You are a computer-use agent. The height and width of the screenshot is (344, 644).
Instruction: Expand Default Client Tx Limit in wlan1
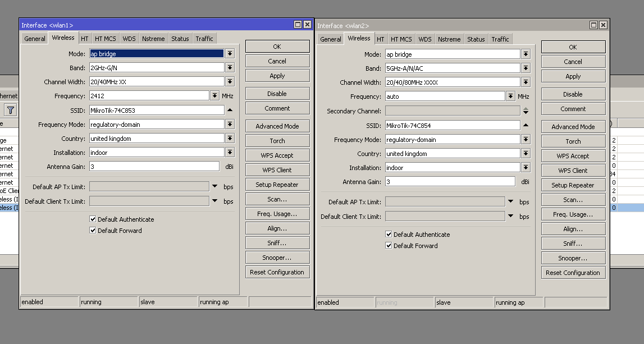pos(214,201)
